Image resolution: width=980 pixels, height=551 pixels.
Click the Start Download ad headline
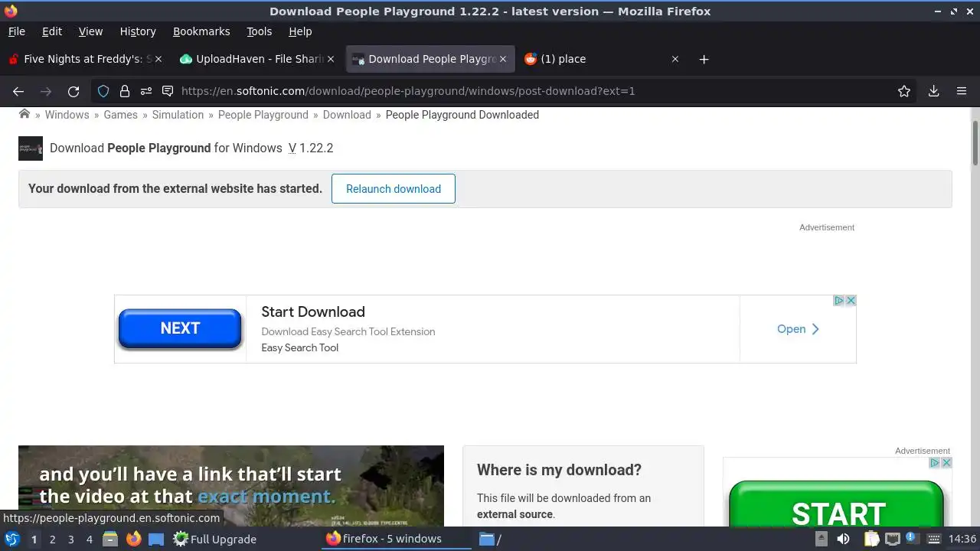[312, 311]
